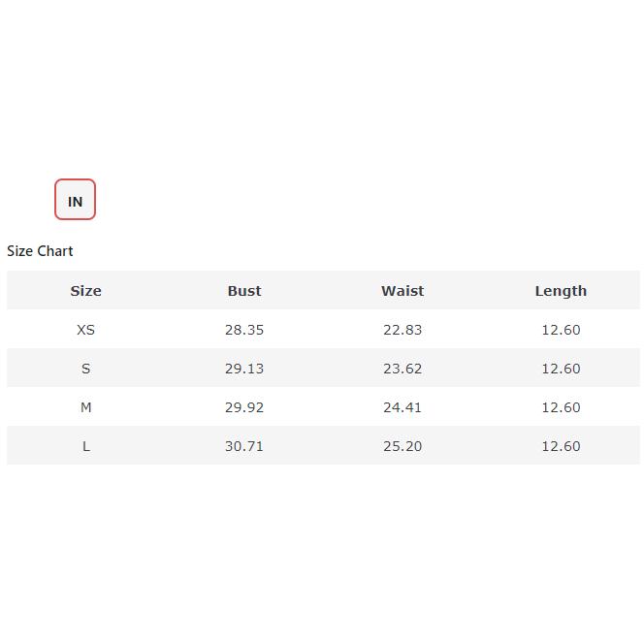Image resolution: width=644 pixels, height=644 pixels.
Task: Click the bust value 29.92
Action: point(244,407)
